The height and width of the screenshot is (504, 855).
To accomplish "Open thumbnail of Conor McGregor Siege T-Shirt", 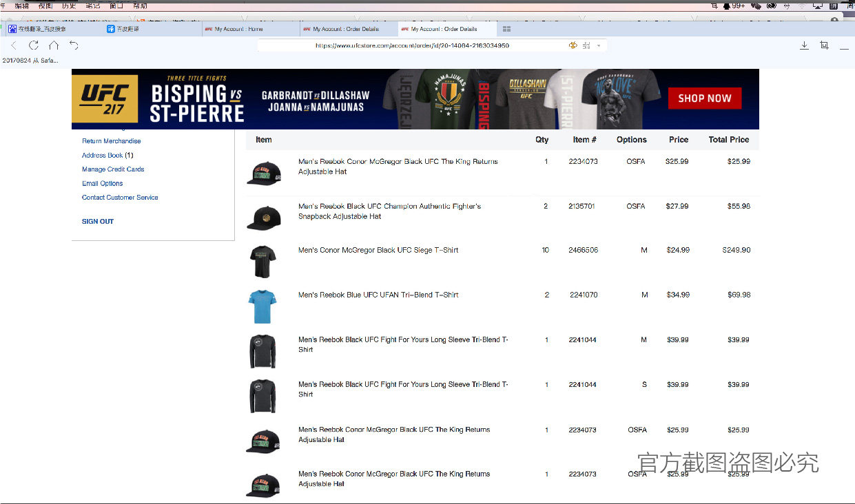I will (262, 262).
